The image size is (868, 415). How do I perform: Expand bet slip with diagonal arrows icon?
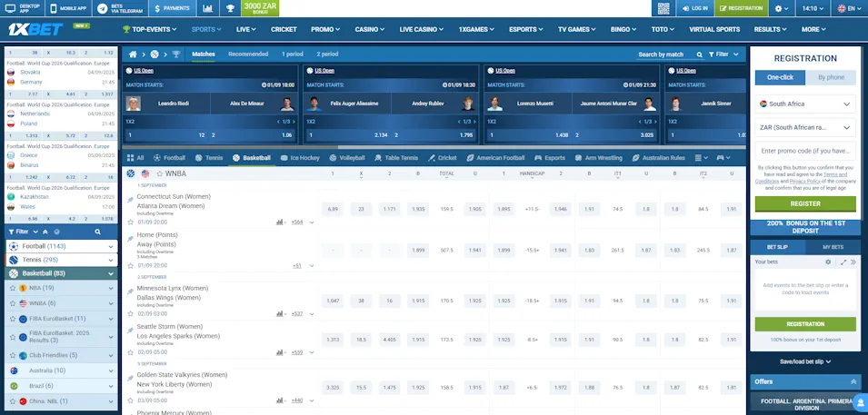tap(843, 262)
